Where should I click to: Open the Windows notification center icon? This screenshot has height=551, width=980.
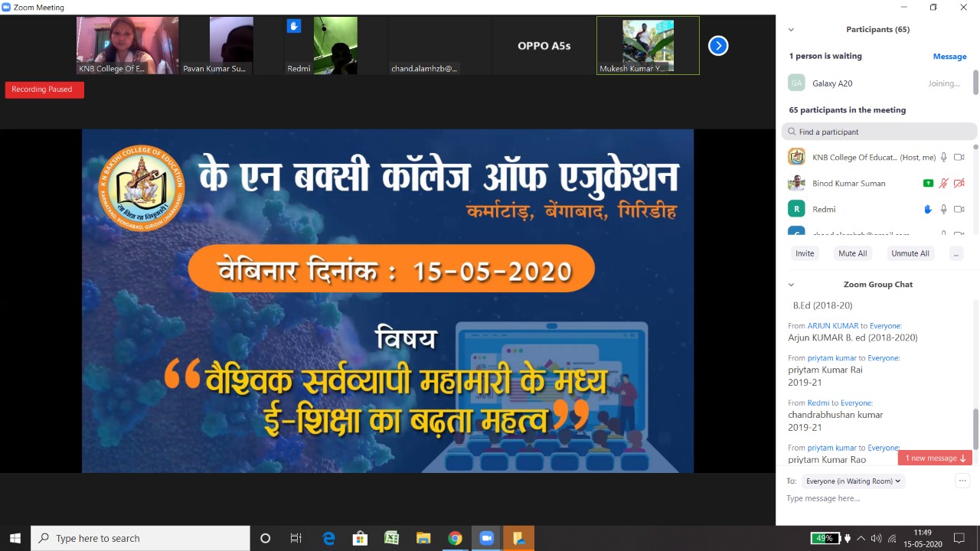tap(959, 538)
